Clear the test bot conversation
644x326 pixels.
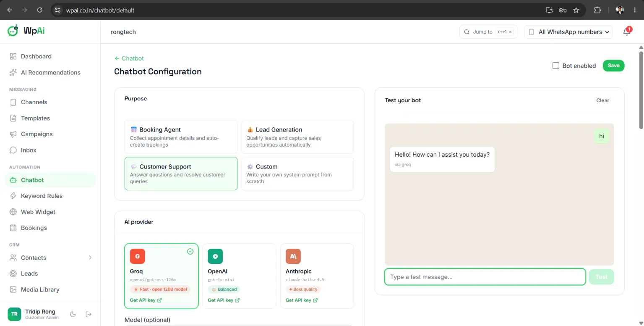point(602,100)
